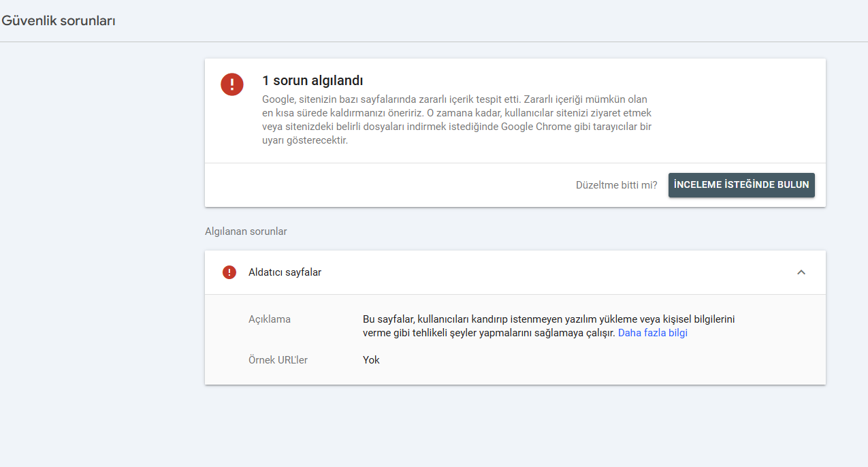Click red alert icon beside 1 sorun algılandı
This screenshot has height=467, width=868.
click(x=232, y=84)
